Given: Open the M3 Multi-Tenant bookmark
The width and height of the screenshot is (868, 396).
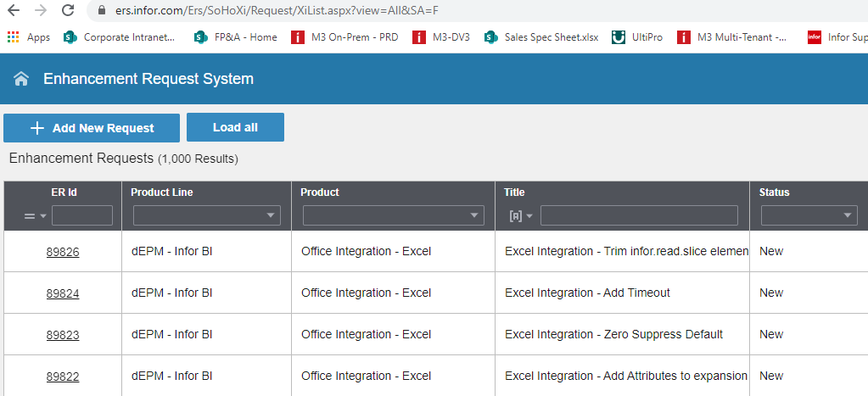Looking at the screenshot, I should [732, 37].
